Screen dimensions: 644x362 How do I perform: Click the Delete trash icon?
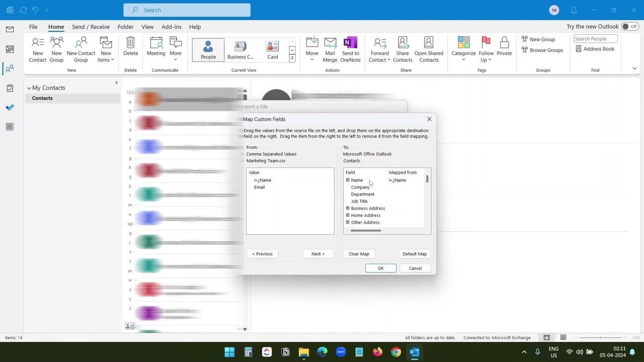[130, 46]
